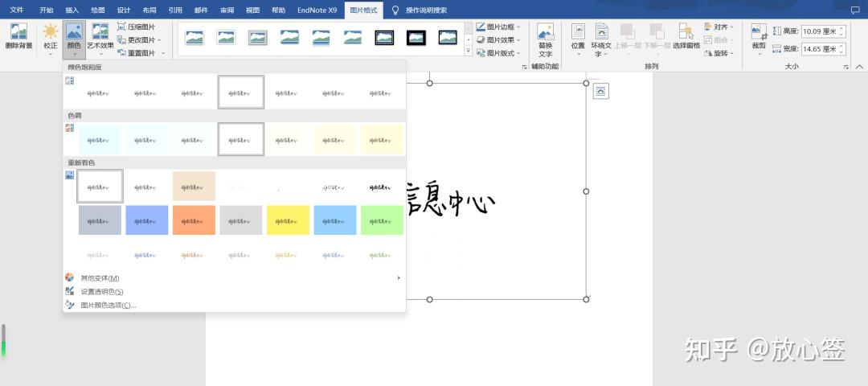
Task: Open the EndNote X9 tab
Action: click(x=317, y=10)
